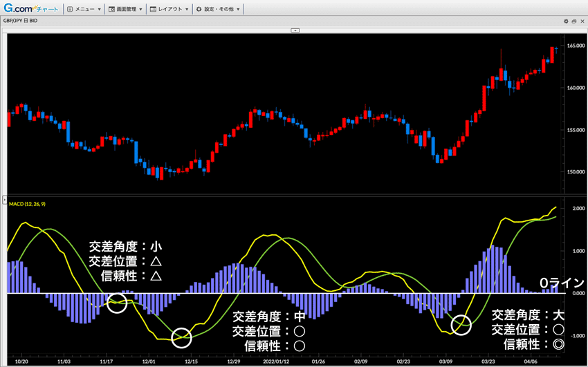Expand the メニュー dropdown arrow

click(100, 10)
